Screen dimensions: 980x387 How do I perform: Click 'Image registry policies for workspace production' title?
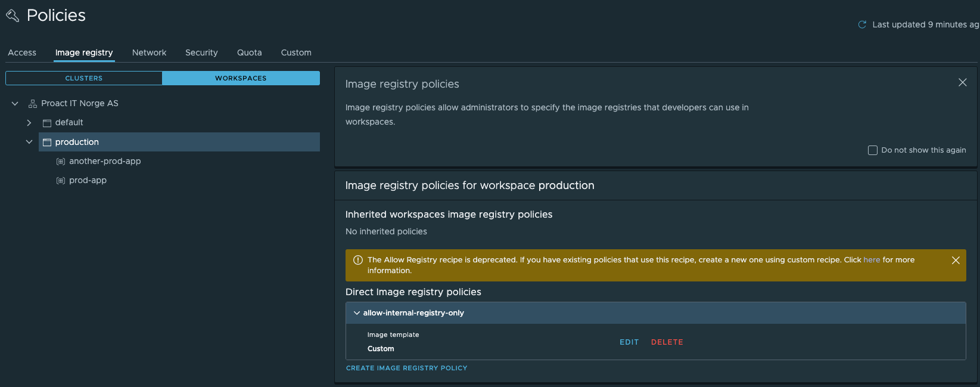click(x=470, y=185)
